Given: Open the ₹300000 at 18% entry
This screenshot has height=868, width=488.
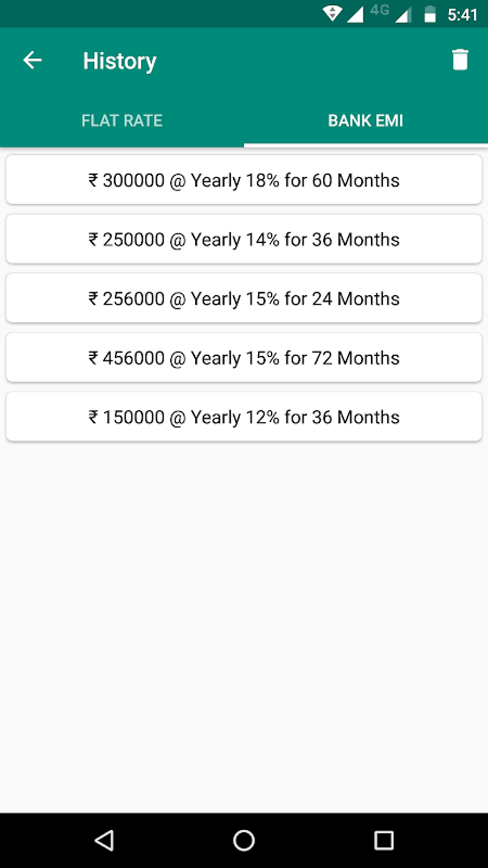Looking at the screenshot, I should [x=244, y=180].
